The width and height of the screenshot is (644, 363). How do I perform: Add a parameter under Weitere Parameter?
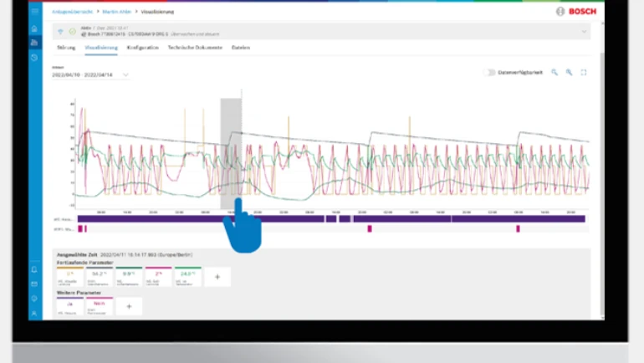pos(129,307)
